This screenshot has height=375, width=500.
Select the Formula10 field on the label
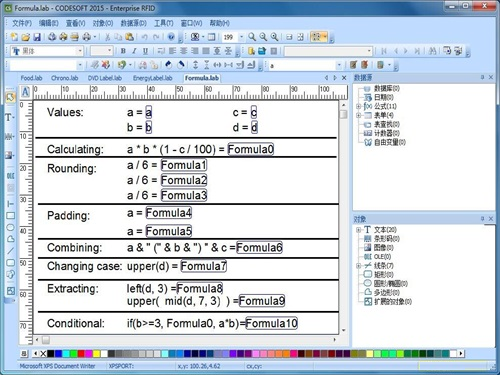point(271,323)
